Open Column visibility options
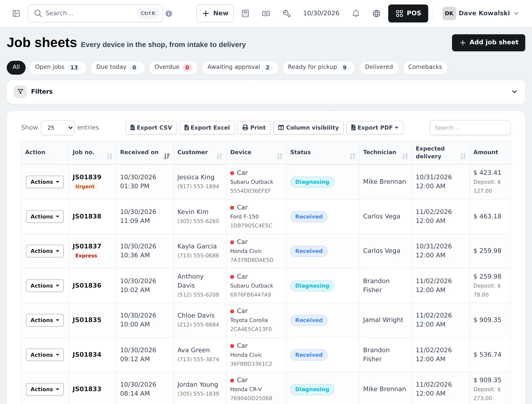Image resolution: width=532 pixels, height=404 pixels. pos(309,128)
